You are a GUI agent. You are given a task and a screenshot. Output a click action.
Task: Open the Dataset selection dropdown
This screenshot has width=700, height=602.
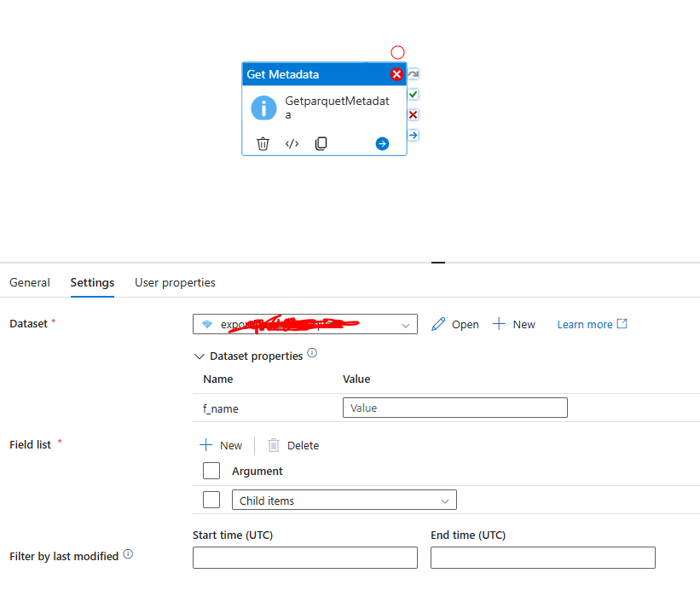click(406, 324)
